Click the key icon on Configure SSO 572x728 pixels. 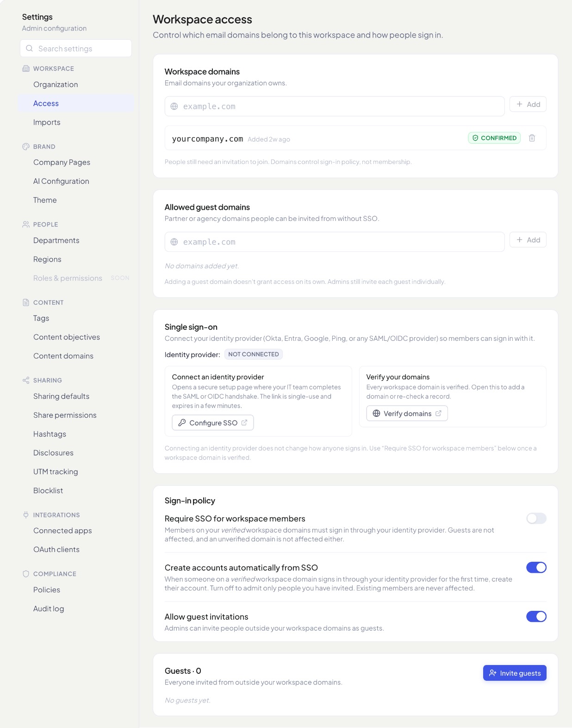pyautogui.click(x=182, y=423)
